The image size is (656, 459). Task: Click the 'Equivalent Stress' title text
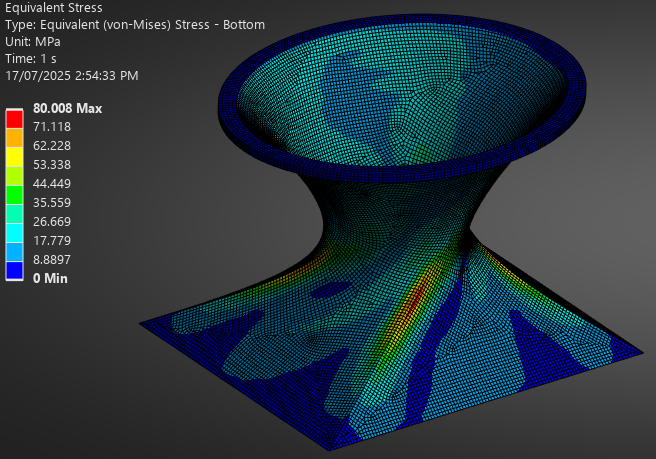tap(54, 8)
